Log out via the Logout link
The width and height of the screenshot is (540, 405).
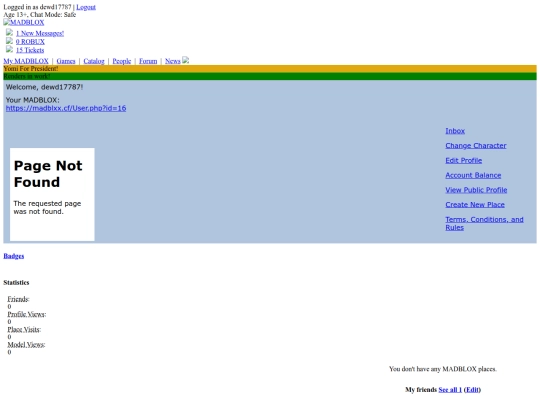(x=86, y=7)
